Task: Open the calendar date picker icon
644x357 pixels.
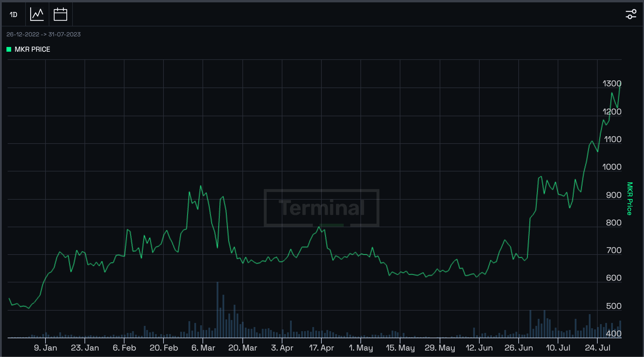Action: [60, 14]
